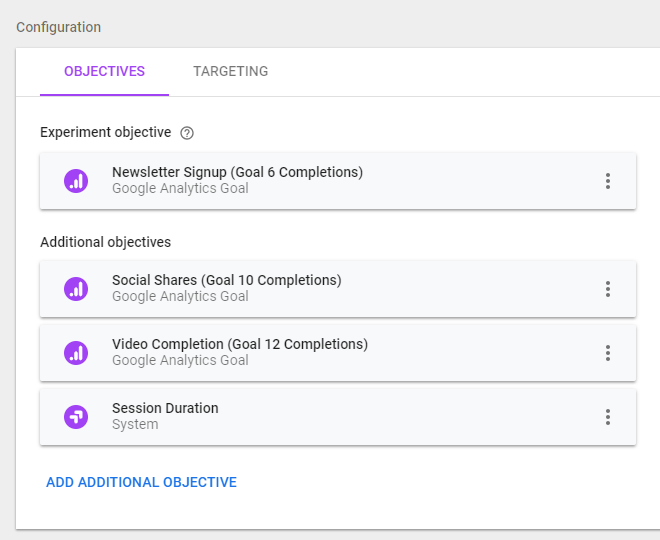Click the Additional objectives label

105,242
